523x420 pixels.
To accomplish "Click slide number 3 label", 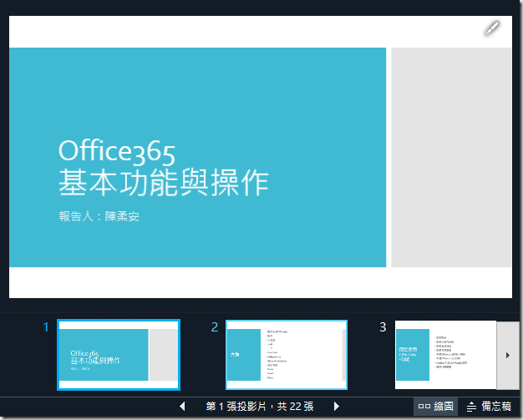I will [x=383, y=327].
